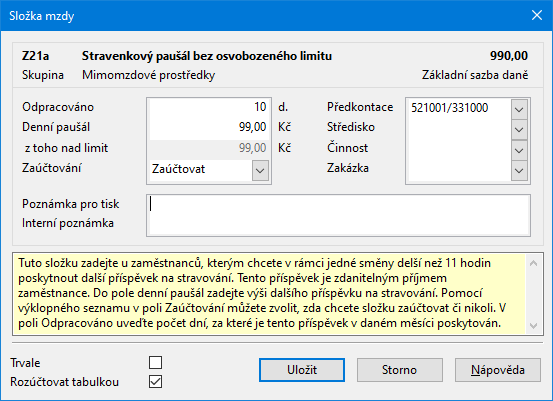Open help with the Nápověda button
The image size is (553, 401).
[498, 370]
